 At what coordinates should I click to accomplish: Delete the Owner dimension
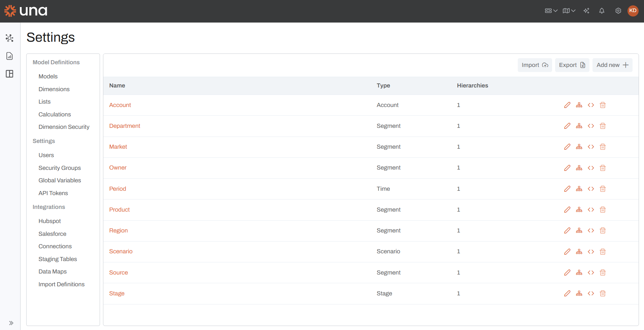pos(603,168)
